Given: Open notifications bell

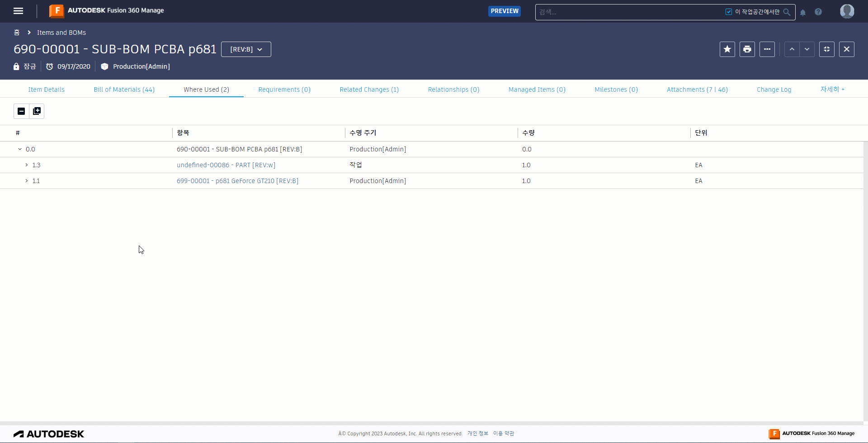Looking at the screenshot, I should coord(803,12).
